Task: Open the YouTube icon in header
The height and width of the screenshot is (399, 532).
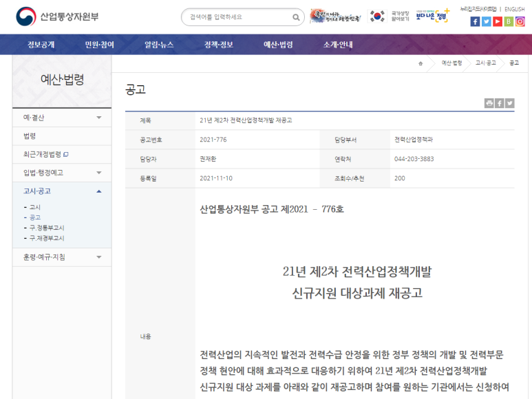Action: (x=498, y=21)
